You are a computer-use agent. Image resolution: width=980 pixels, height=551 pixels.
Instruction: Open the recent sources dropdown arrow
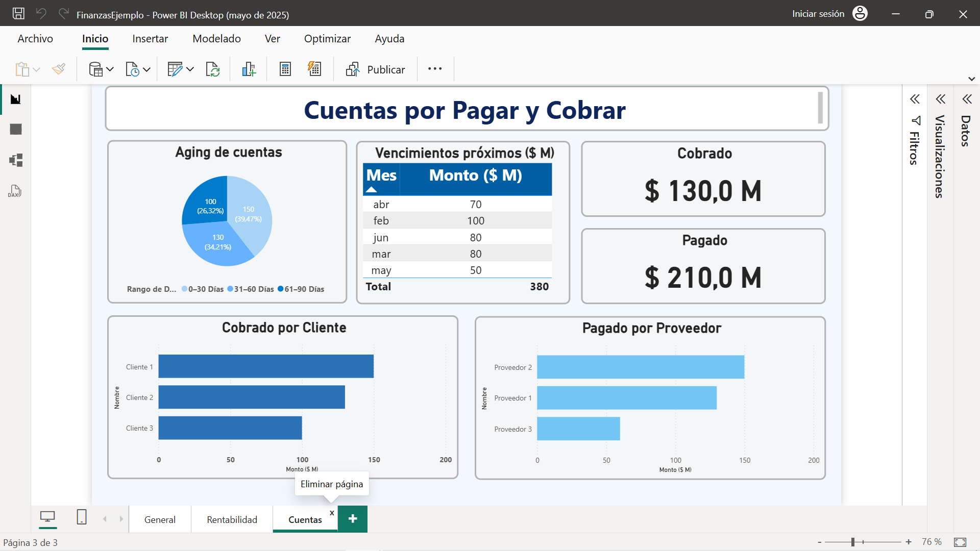146,69
